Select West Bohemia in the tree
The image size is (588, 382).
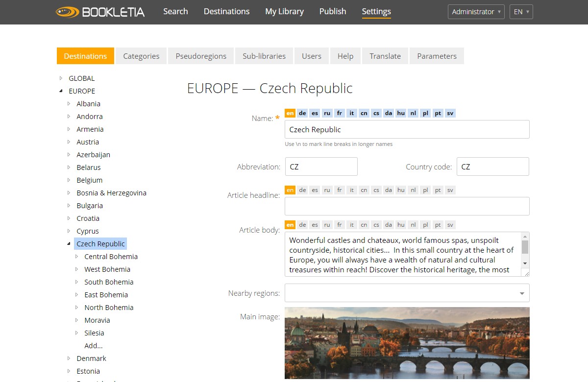click(x=107, y=269)
